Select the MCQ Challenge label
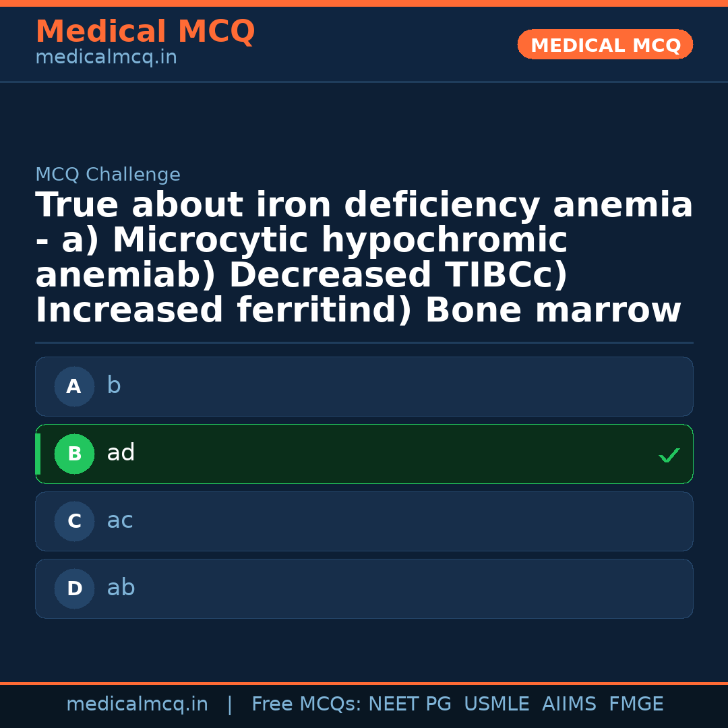Screen dimensions: 728x728 pyautogui.click(x=108, y=175)
